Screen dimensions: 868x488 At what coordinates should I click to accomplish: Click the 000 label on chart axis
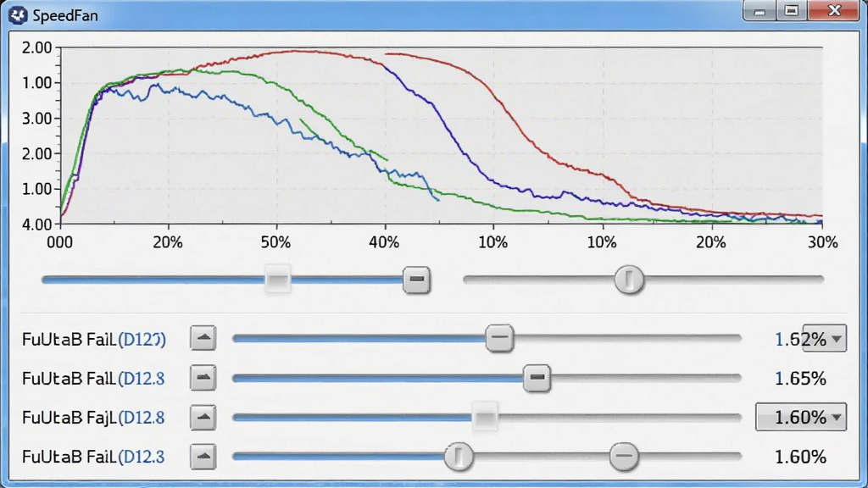click(x=60, y=243)
